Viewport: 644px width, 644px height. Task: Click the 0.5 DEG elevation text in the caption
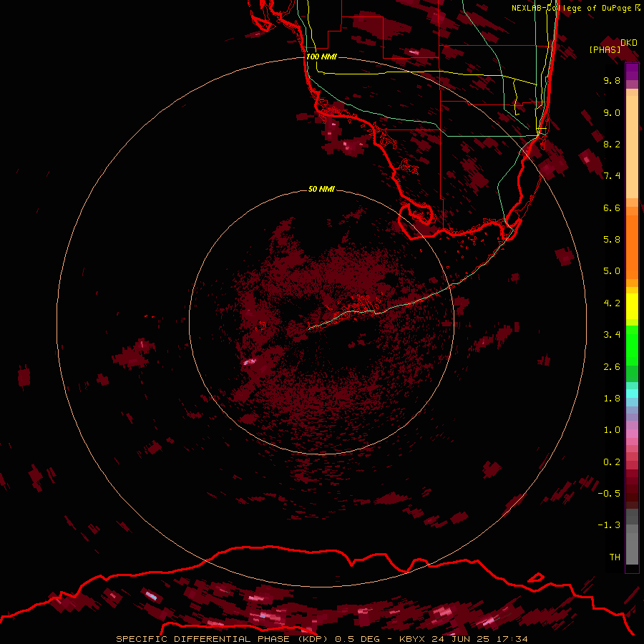coord(359,639)
